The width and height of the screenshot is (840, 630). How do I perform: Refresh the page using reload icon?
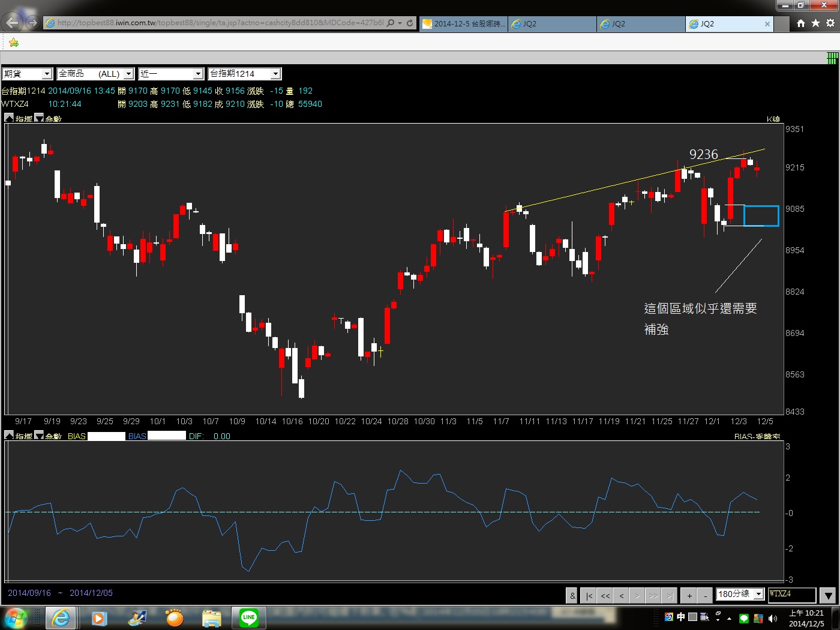click(410, 23)
